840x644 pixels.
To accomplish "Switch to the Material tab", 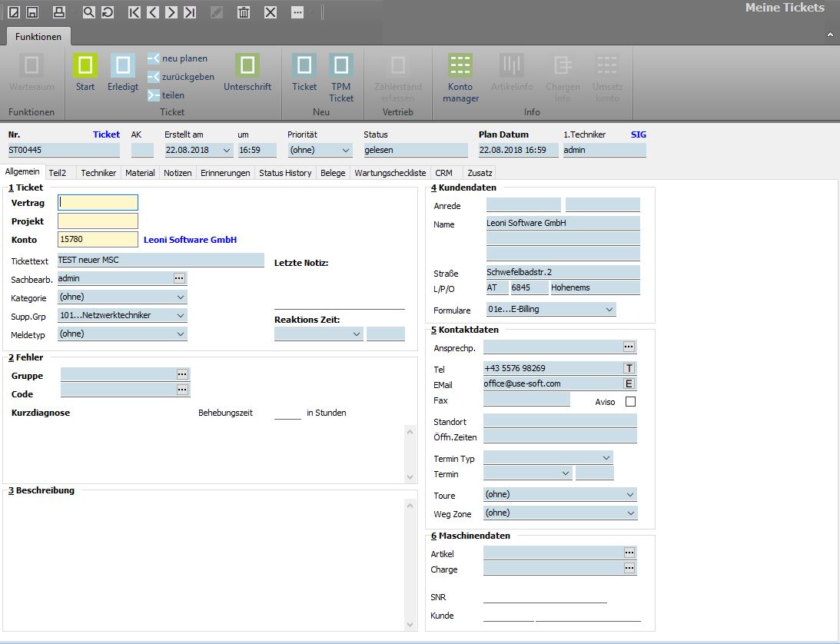I will pyautogui.click(x=140, y=172).
